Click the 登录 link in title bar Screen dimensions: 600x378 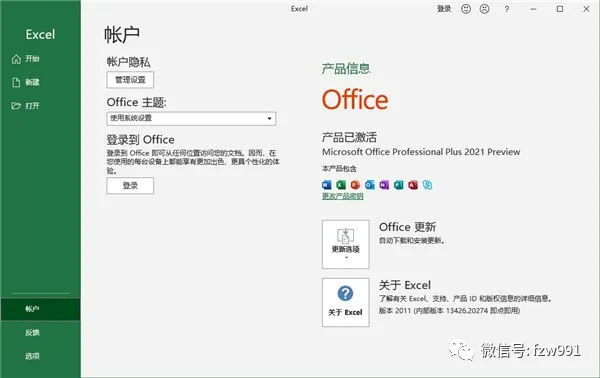444,9
